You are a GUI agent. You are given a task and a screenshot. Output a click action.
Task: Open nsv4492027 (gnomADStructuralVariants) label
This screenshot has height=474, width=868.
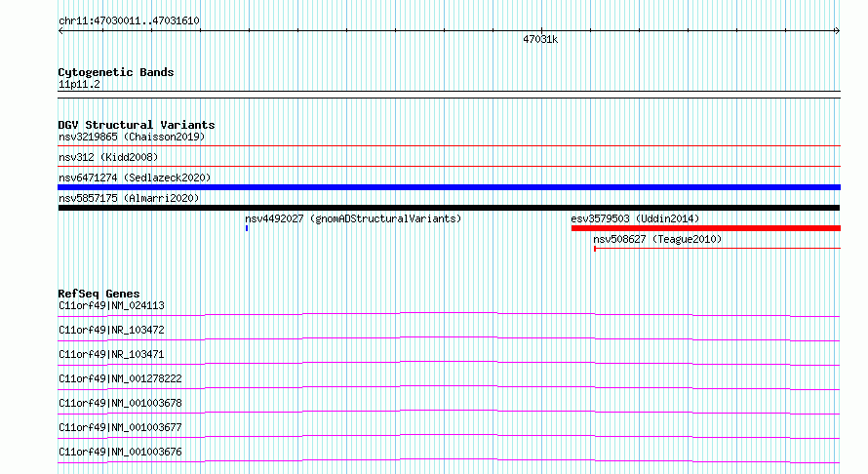pyautogui.click(x=353, y=218)
